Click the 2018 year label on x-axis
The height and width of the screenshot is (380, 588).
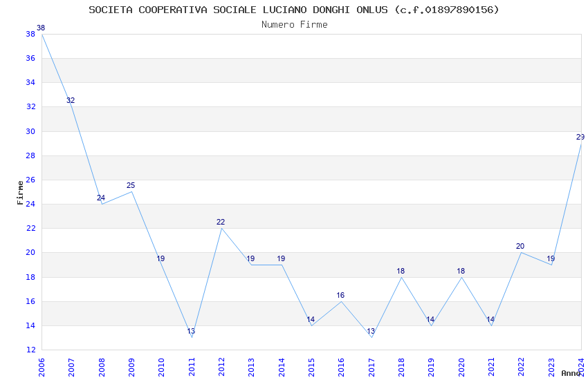(401, 366)
